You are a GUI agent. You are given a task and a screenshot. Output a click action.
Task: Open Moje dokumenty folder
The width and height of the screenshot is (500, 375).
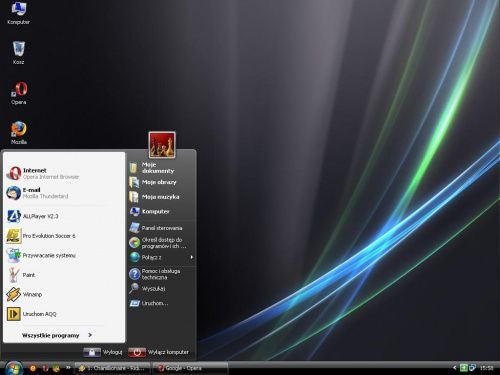pyautogui.click(x=161, y=168)
